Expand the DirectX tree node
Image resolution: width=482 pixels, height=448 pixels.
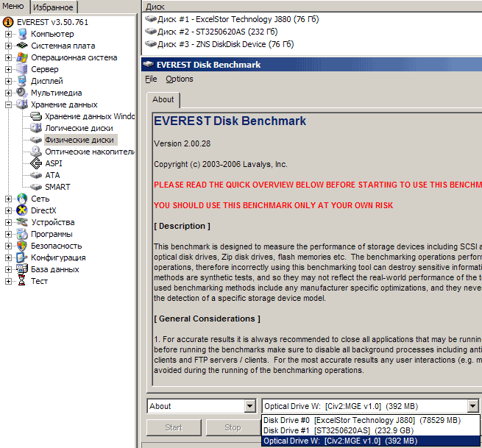(8, 210)
